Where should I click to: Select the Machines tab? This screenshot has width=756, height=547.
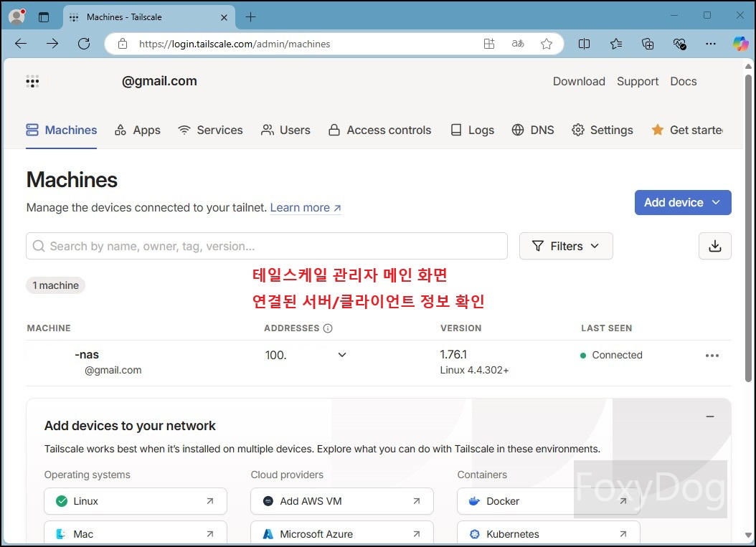[x=61, y=130]
